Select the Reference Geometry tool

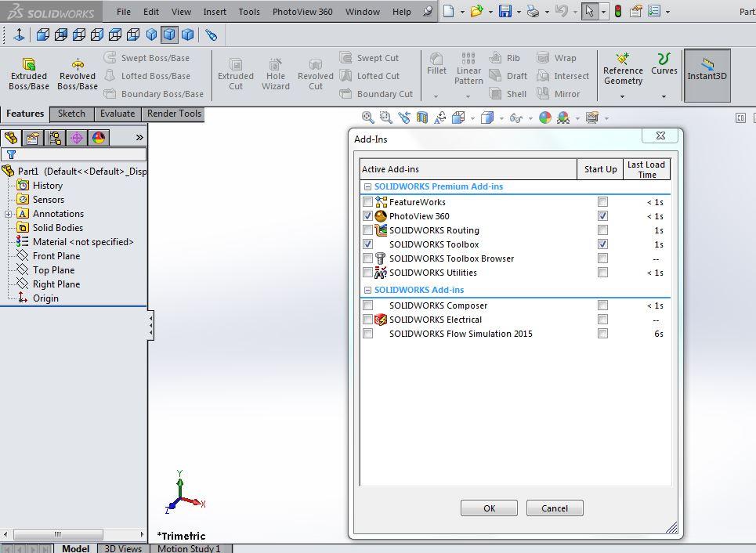click(x=623, y=69)
